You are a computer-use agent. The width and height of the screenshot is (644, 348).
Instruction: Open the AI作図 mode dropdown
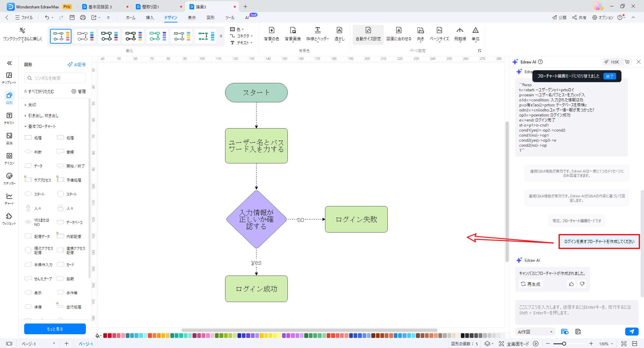point(535,332)
